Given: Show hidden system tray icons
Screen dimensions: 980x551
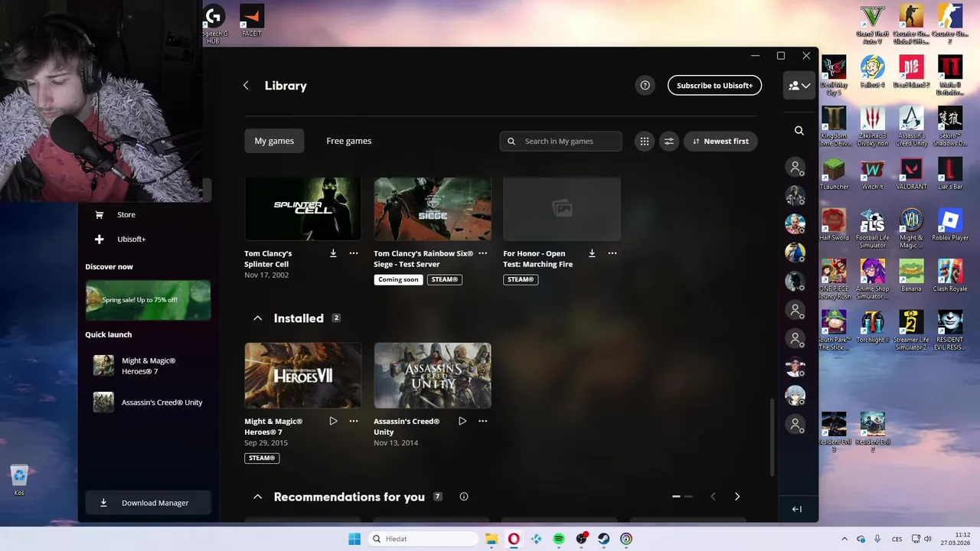Looking at the screenshot, I should coord(844,539).
